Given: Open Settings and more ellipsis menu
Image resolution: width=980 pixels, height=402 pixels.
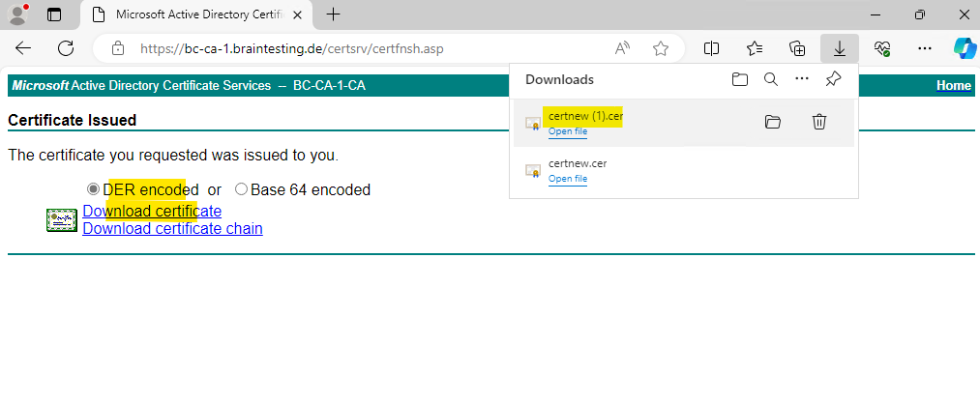Looking at the screenshot, I should click(925, 48).
